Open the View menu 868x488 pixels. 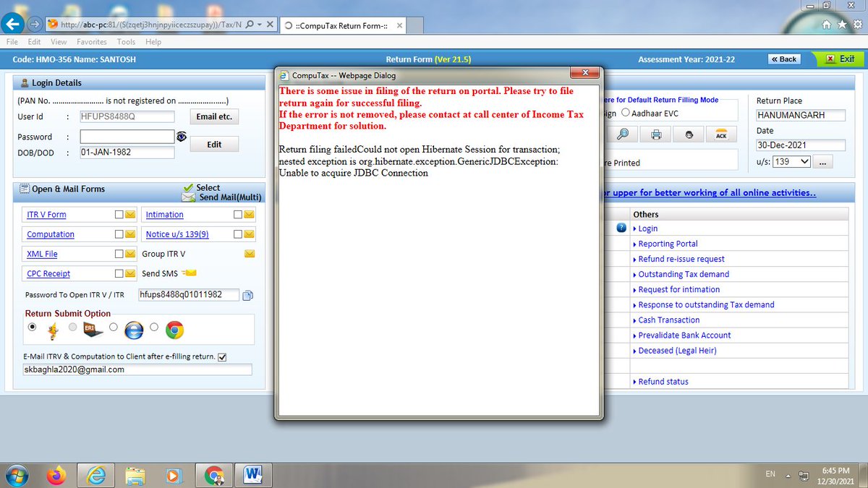pos(59,42)
